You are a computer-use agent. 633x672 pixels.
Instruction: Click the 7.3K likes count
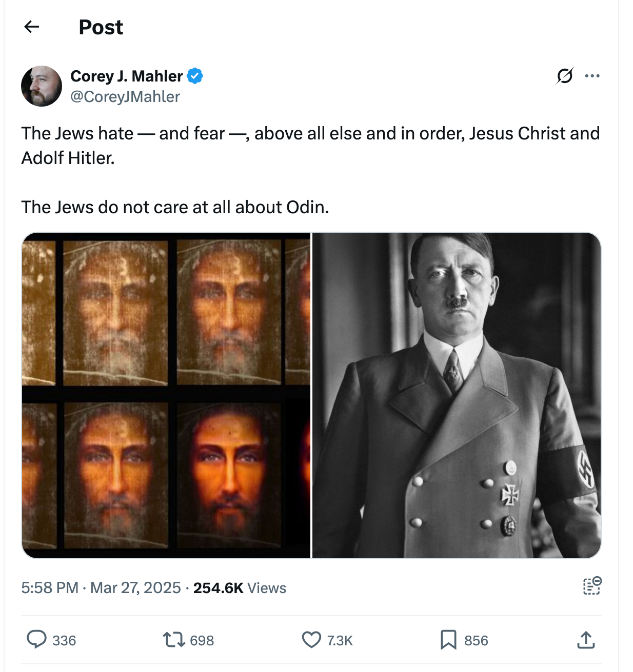pos(340,641)
